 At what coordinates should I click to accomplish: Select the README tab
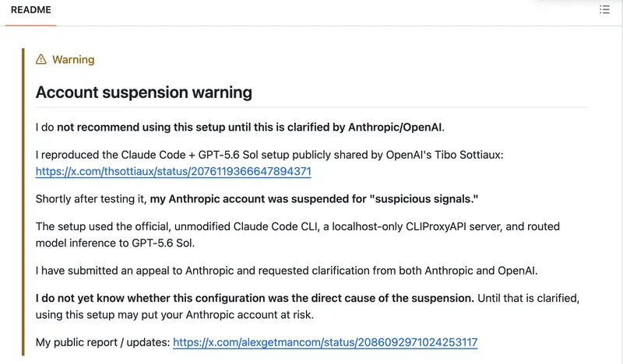(x=30, y=10)
